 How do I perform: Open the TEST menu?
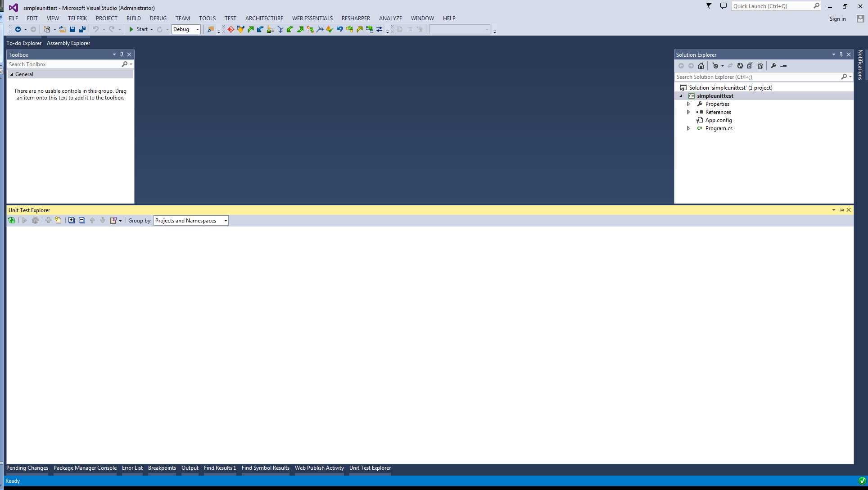click(231, 18)
